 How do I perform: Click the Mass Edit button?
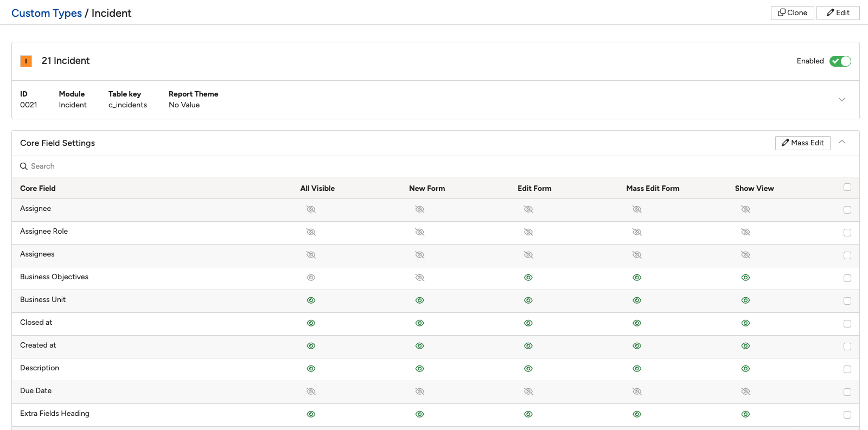[802, 143]
